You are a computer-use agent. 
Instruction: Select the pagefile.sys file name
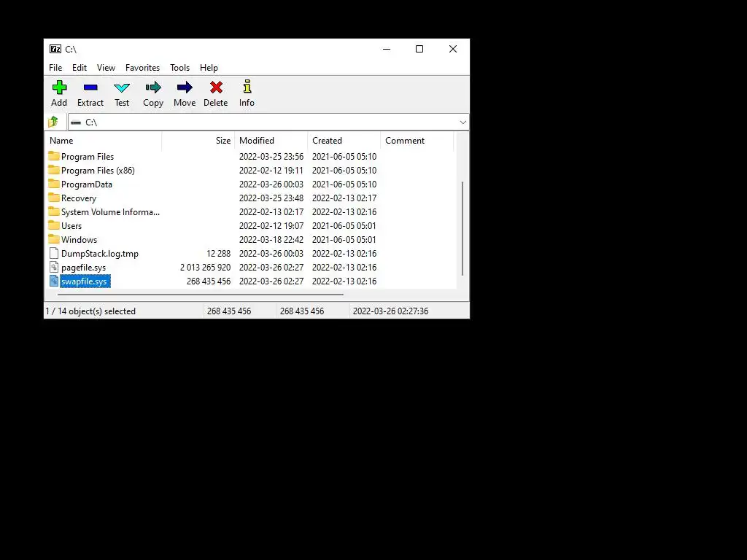(x=83, y=267)
